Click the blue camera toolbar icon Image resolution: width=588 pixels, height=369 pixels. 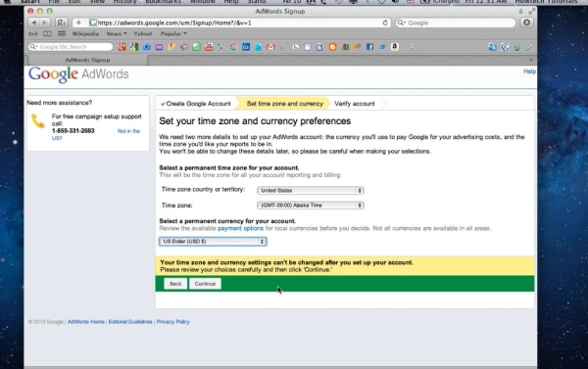point(147,47)
